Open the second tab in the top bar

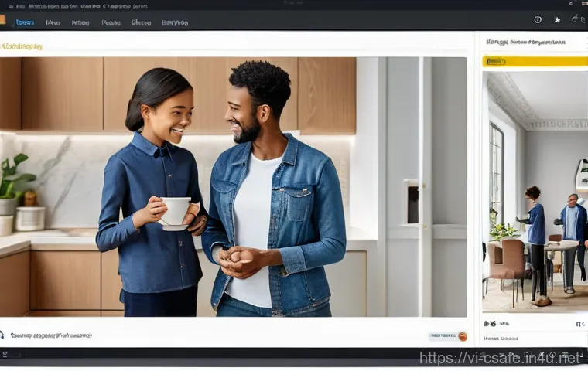coord(53,22)
